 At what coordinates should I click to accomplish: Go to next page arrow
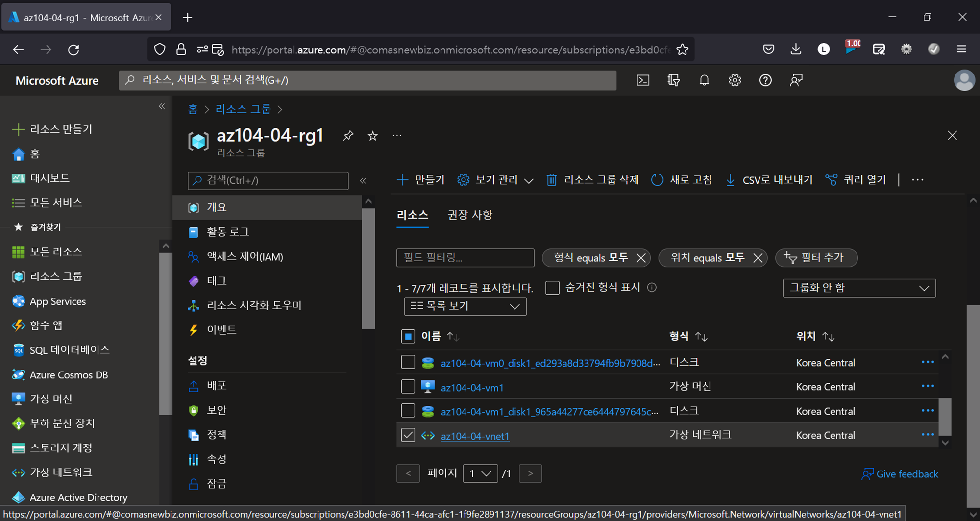530,473
